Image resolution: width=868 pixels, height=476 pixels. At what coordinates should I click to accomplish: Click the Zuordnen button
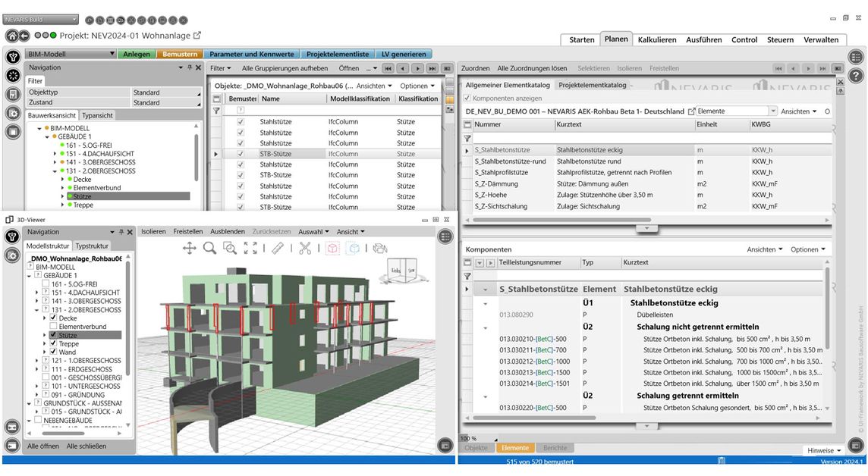pyautogui.click(x=475, y=68)
